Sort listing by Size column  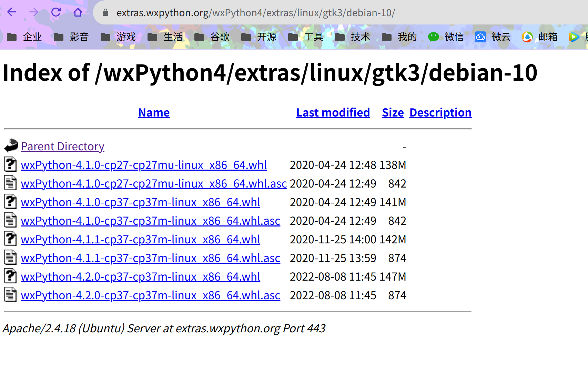pos(393,112)
